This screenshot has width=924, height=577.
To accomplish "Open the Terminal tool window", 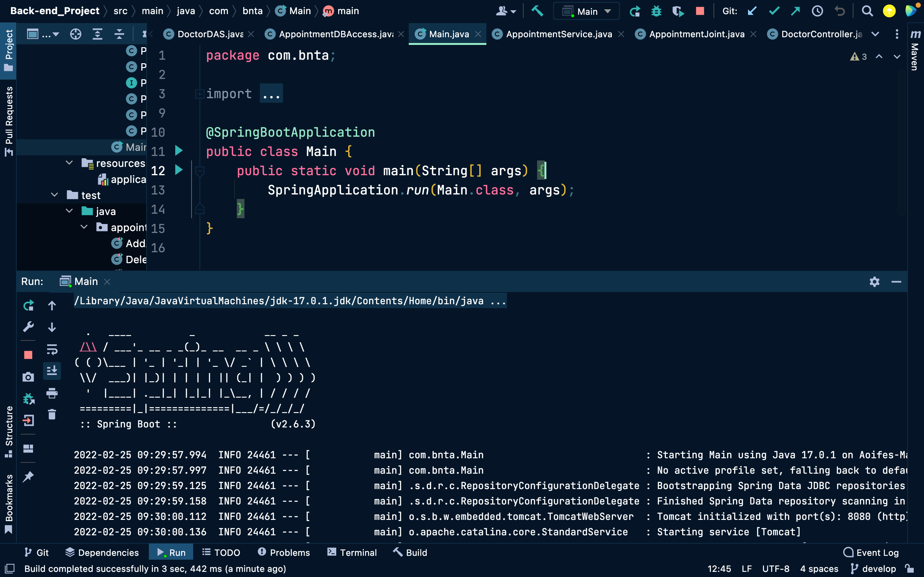I will [x=352, y=552].
